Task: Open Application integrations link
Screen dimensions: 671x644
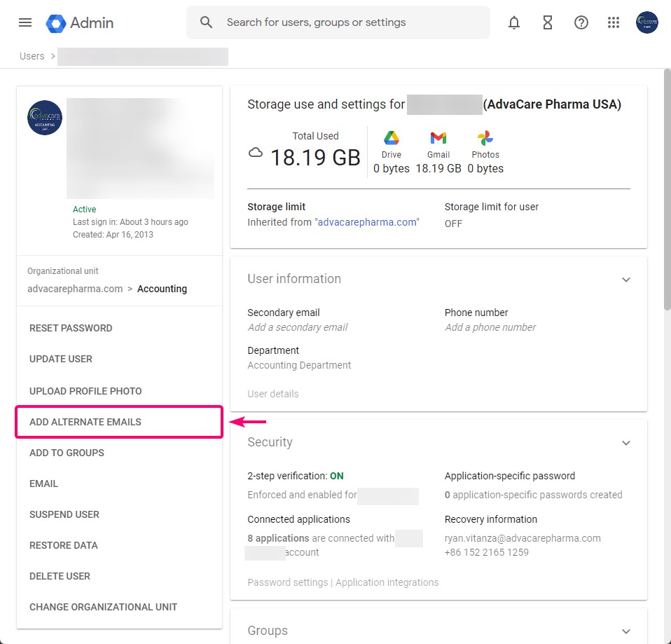Action: click(x=387, y=582)
